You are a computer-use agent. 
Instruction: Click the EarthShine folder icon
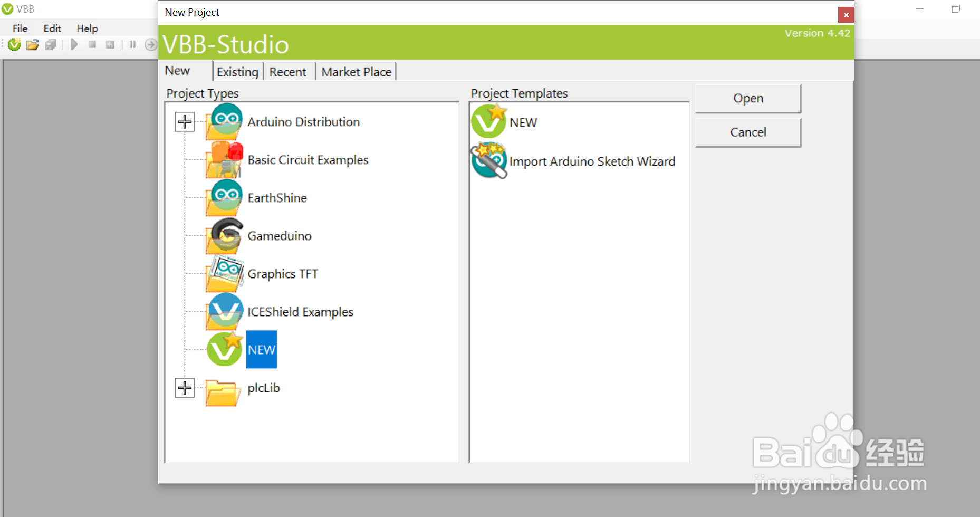[x=225, y=198]
